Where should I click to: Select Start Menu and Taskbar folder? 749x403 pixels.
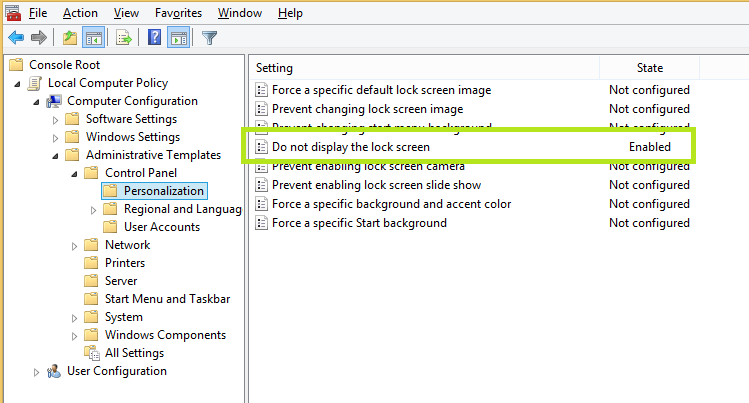pos(167,299)
